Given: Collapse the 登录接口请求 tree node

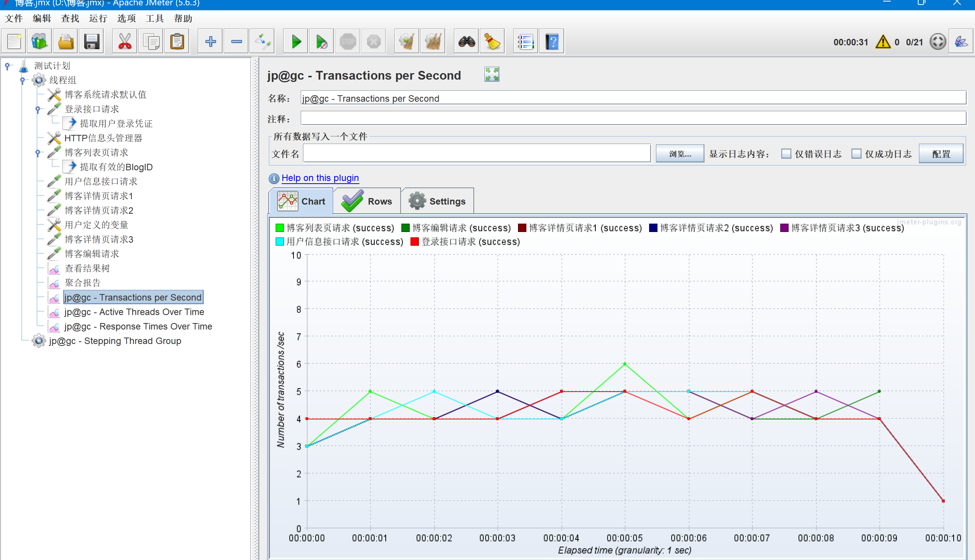Looking at the screenshot, I should [x=38, y=109].
